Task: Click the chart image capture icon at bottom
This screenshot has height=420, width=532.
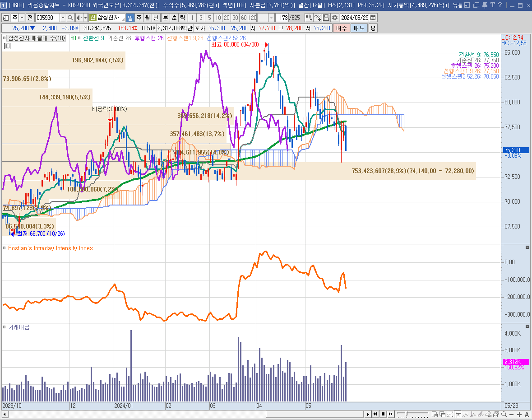Action: click(x=496, y=414)
